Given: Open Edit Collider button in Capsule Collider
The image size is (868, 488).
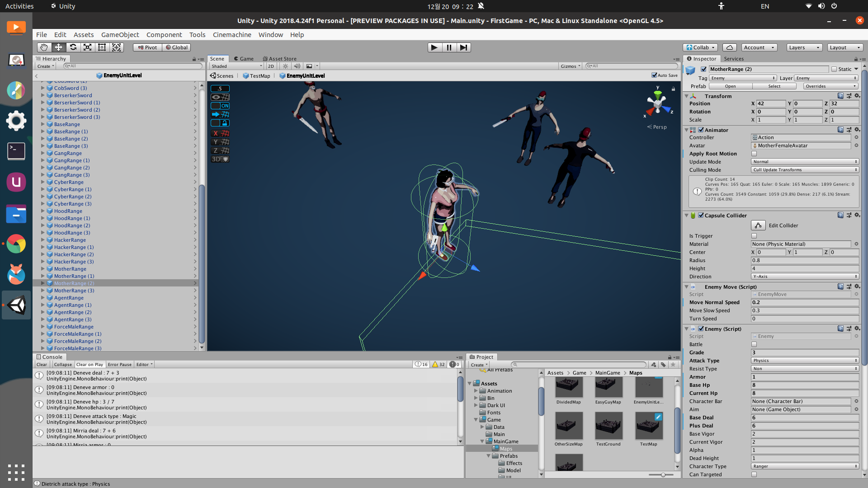Looking at the screenshot, I should tap(758, 225).
